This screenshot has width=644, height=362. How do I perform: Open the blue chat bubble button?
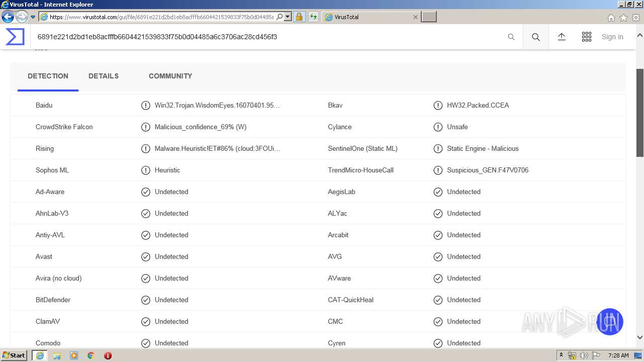(609, 322)
